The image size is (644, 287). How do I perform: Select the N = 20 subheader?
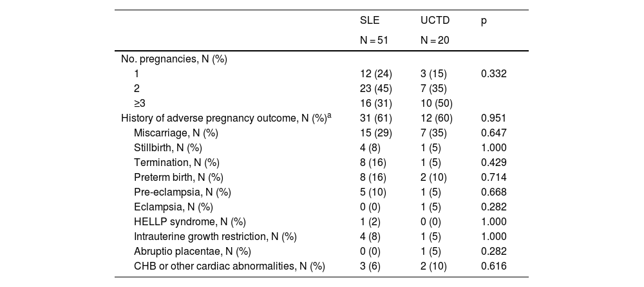(x=435, y=41)
